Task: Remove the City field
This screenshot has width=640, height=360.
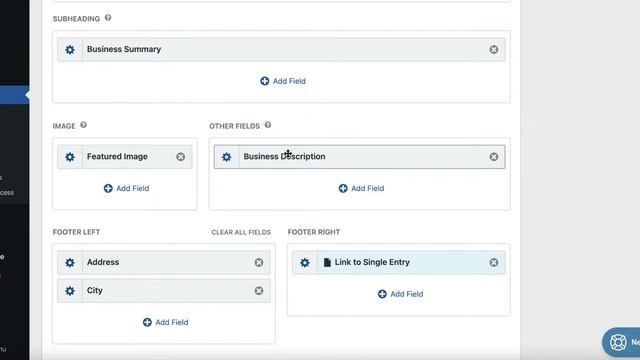Action: pyautogui.click(x=259, y=291)
